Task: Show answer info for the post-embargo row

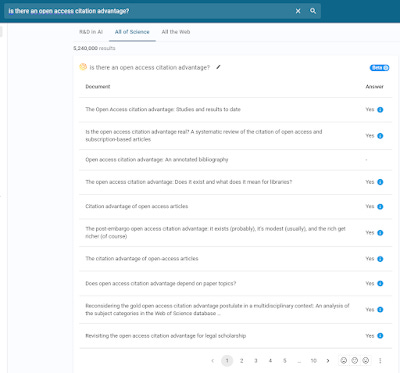Action: [x=380, y=233]
